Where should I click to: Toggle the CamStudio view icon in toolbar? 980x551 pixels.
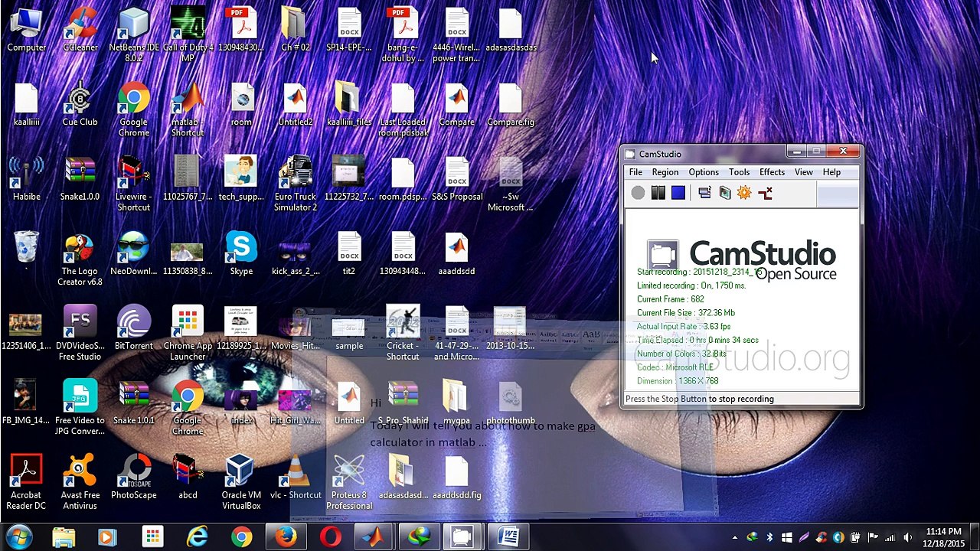click(704, 194)
